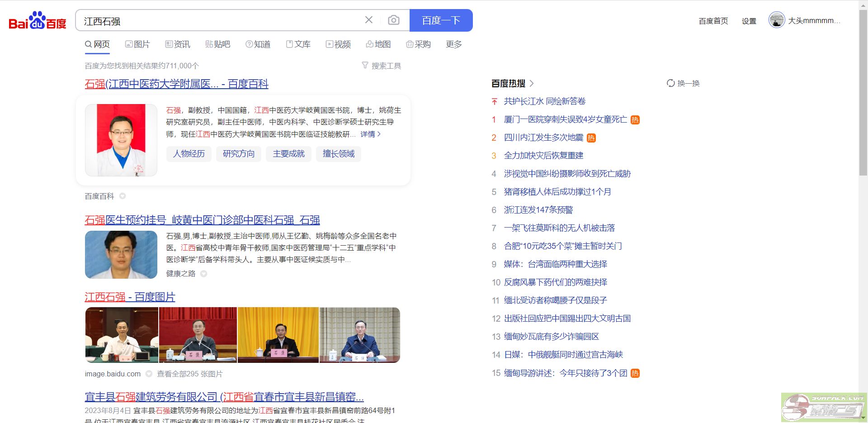Clear the search box with X icon

(369, 20)
